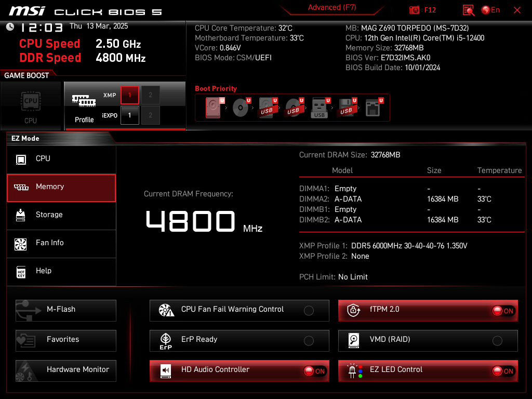Switch to Advanced (F7) mode

(x=332, y=7)
